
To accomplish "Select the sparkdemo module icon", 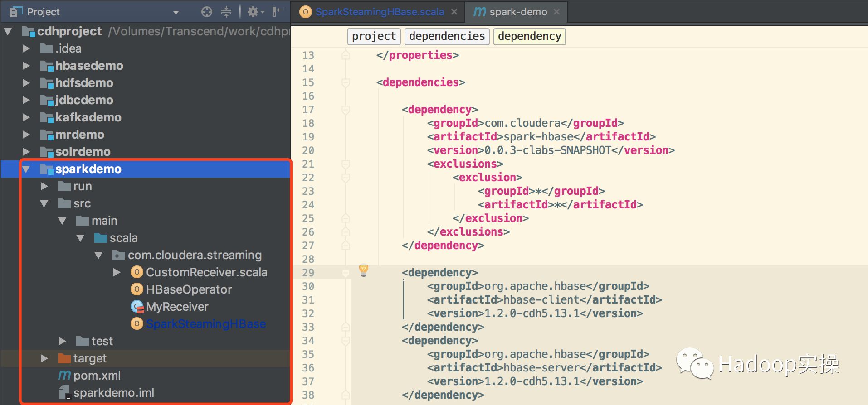I will 46,169.
